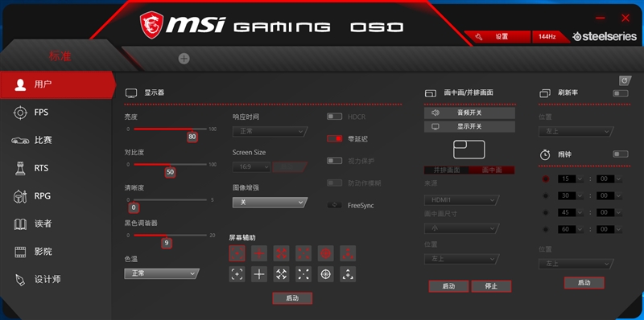Switch to the 画中画 tab
The width and height of the screenshot is (644, 320).
tap(492, 170)
